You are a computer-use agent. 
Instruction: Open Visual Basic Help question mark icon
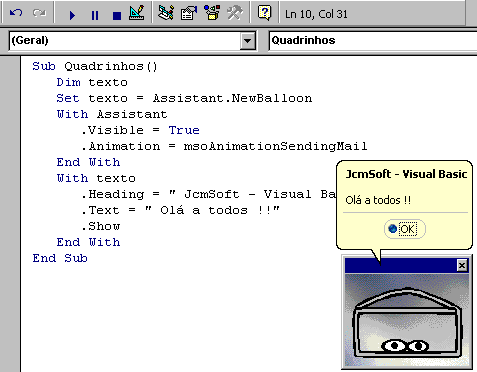tap(264, 13)
